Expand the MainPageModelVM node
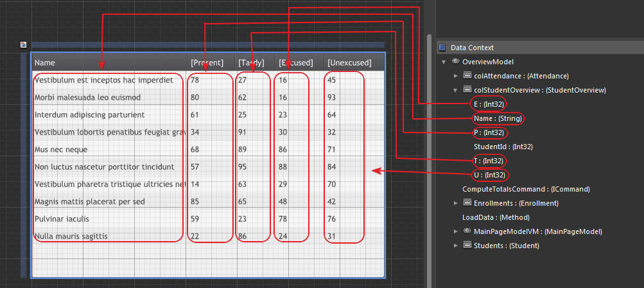 point(455,231)
